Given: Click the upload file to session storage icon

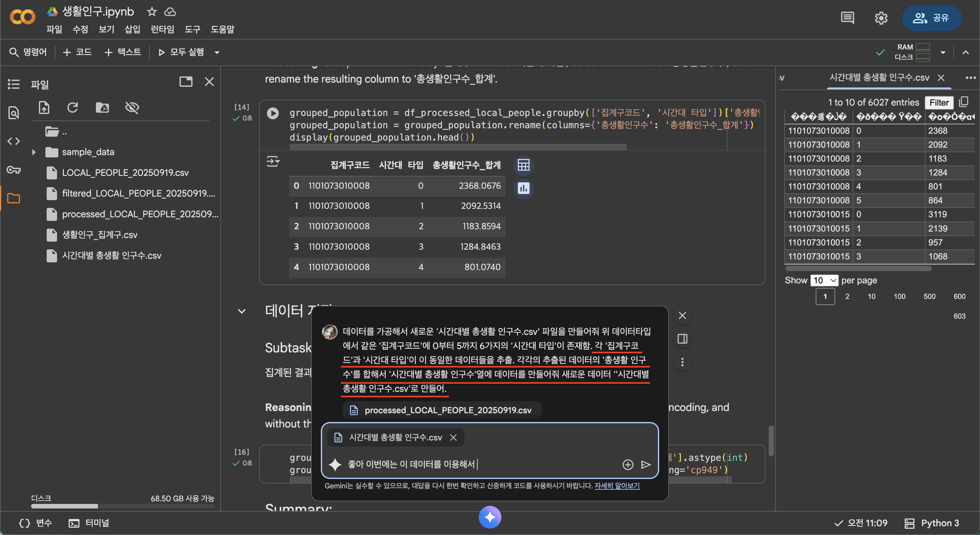Looking at the screenshot, I should [x=44, y=108].
